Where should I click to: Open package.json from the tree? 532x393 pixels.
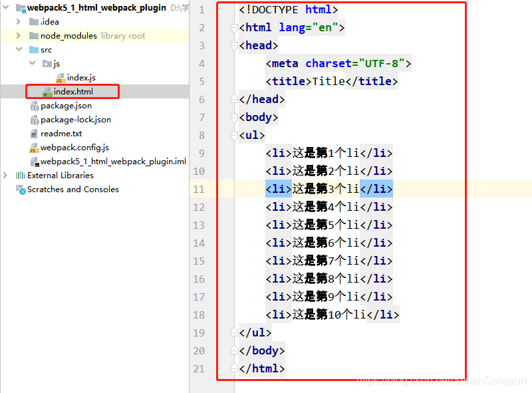tap(66, 106)
